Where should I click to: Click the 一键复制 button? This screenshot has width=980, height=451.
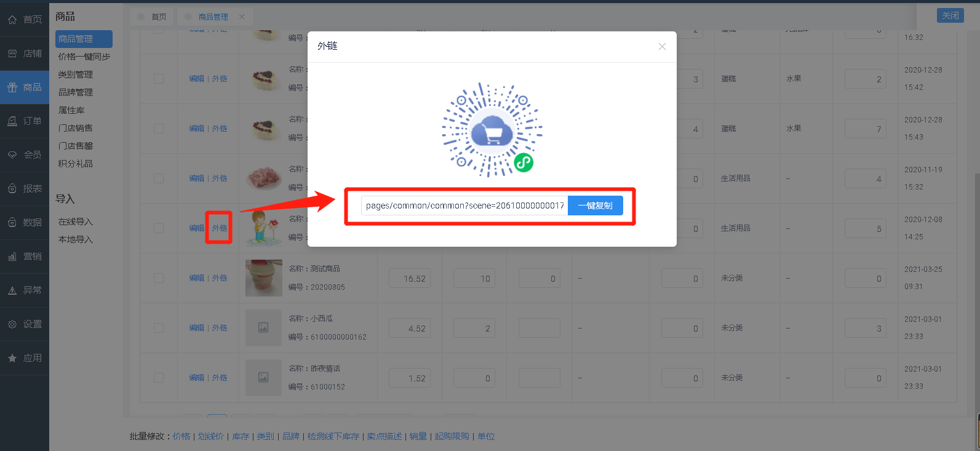point(596,206)
